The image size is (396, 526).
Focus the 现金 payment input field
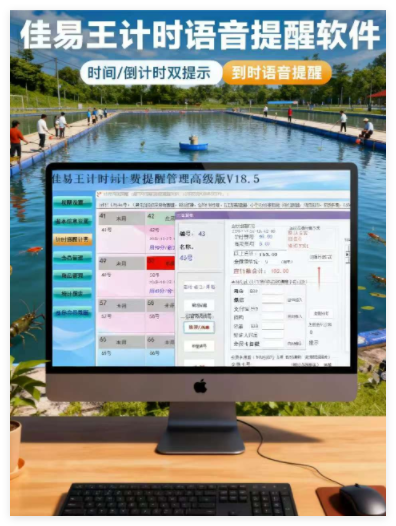pyautogui.click(x=273, y=291)
